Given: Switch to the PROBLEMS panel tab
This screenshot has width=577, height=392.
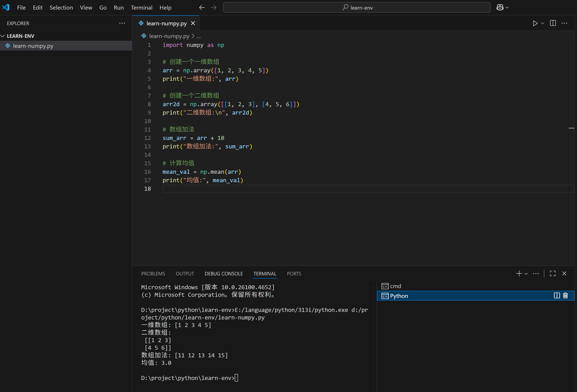Looking at the screenshot, I should click(153, 273).
